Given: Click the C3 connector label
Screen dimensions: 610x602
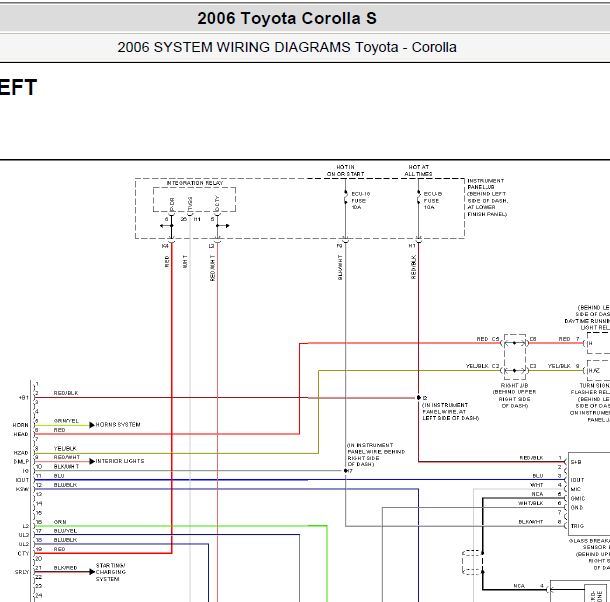Looking at the screenshot, I should point(533,366).
